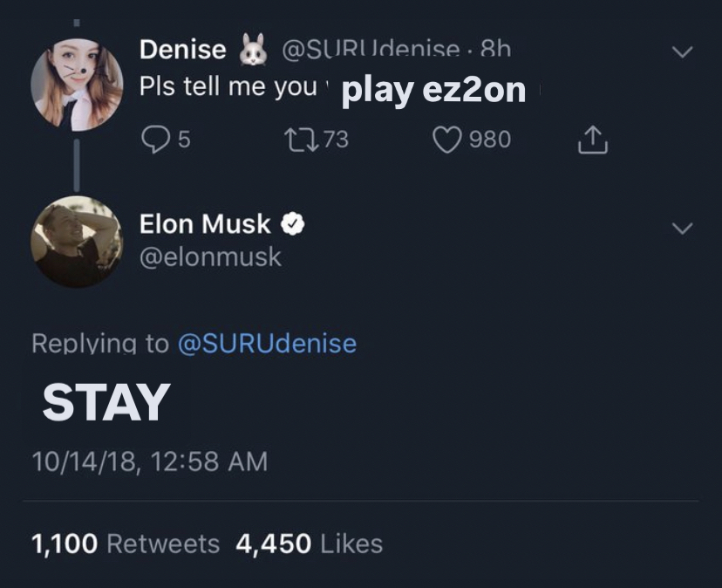Image resolution: width=722 pixels, height=588 pixels.
Task: Expand the chevron menu on Elon Musk's tweet
Action: (683, 229)
